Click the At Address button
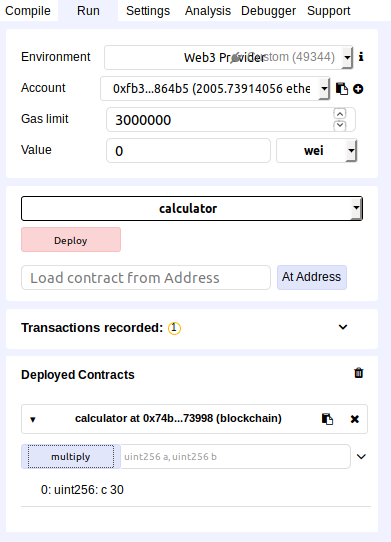 click(x=312, y=277)
